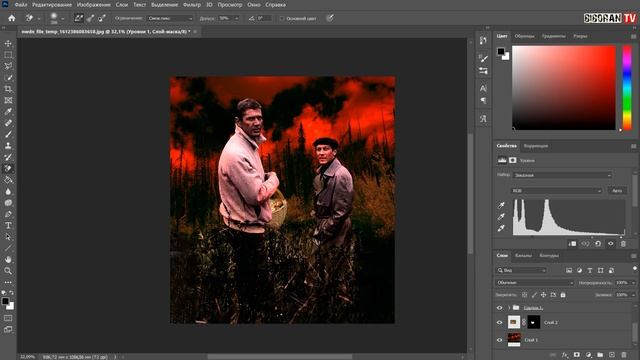Select the Path Selection tool

(8, 237)
